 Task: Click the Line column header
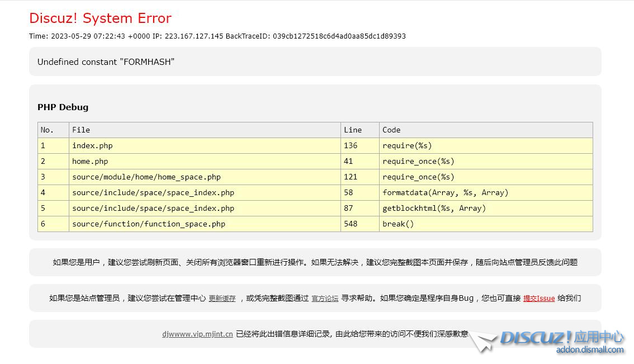coord(352,130)
